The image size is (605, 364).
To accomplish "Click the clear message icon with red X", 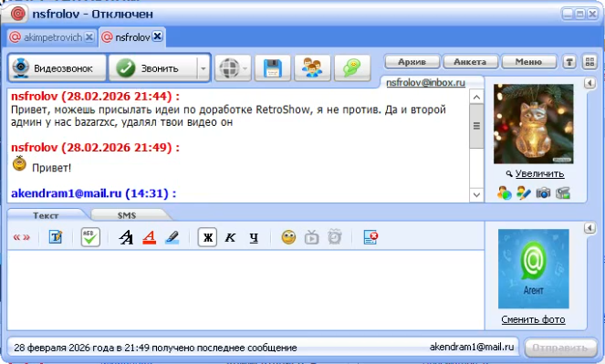I will 370,237.
